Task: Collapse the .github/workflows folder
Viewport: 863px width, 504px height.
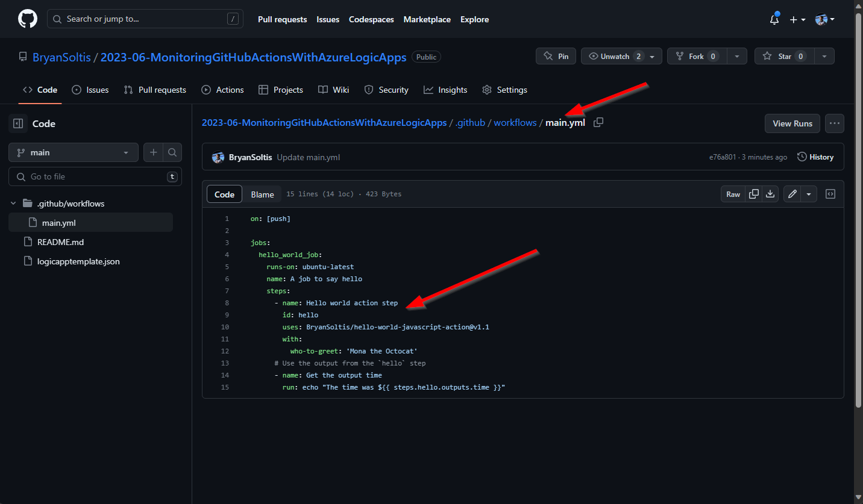Action: click(13, 204)
